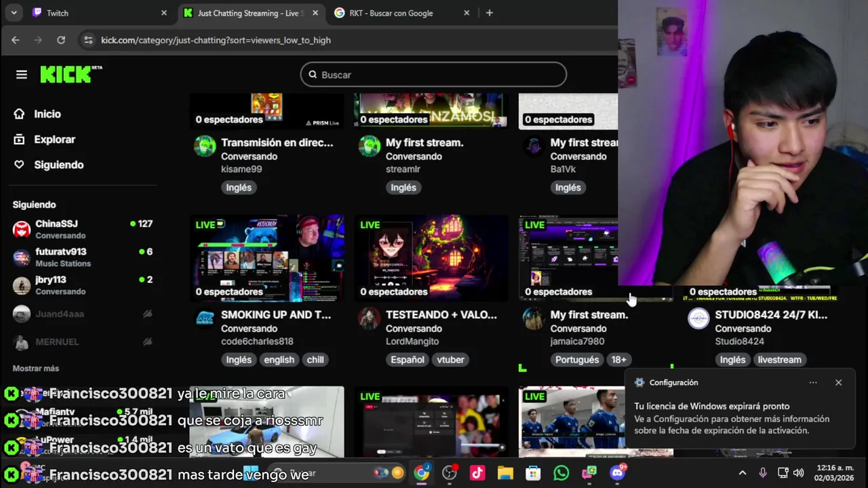Click jamaica7980 streamer avatar

[x=534, y=318]
